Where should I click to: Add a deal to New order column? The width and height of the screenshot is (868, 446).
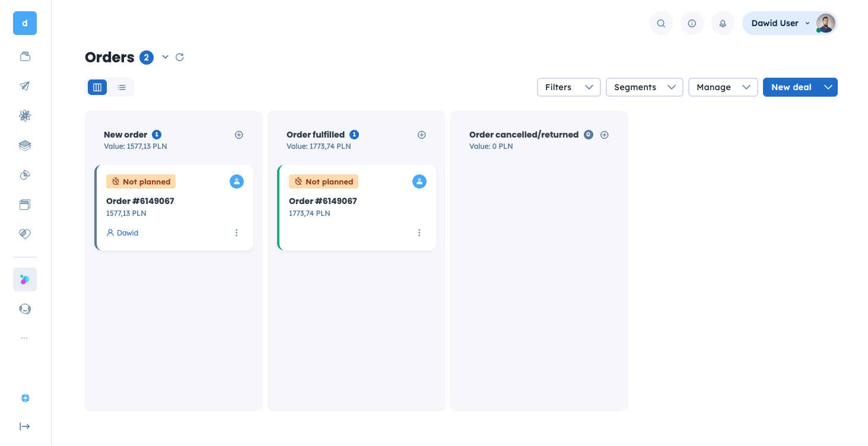click(x=239, y=135)
